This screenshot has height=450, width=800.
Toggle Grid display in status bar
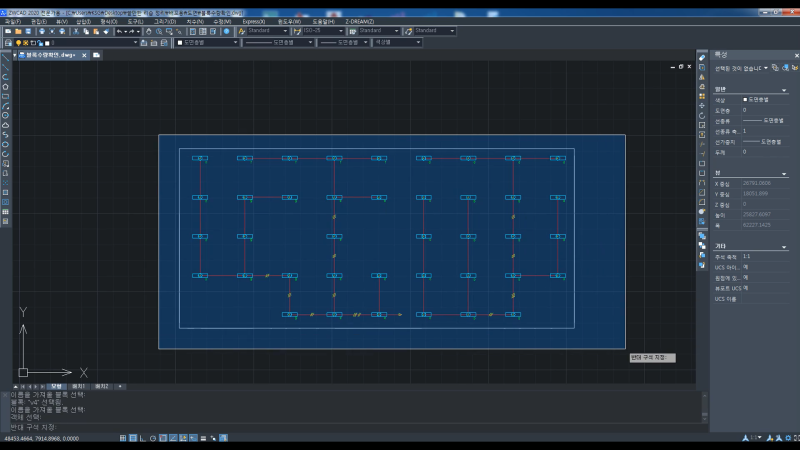click(133, 438)
